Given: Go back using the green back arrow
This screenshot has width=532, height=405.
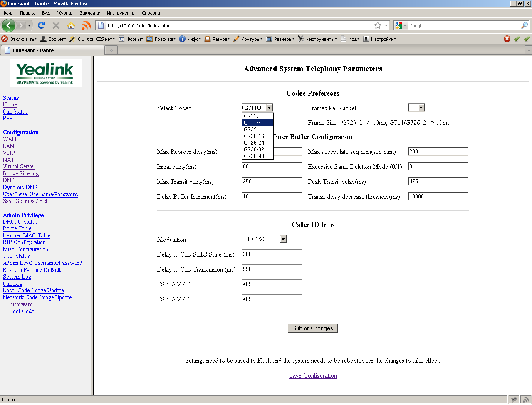Looking at the screenshot, I should coord(8,25).
